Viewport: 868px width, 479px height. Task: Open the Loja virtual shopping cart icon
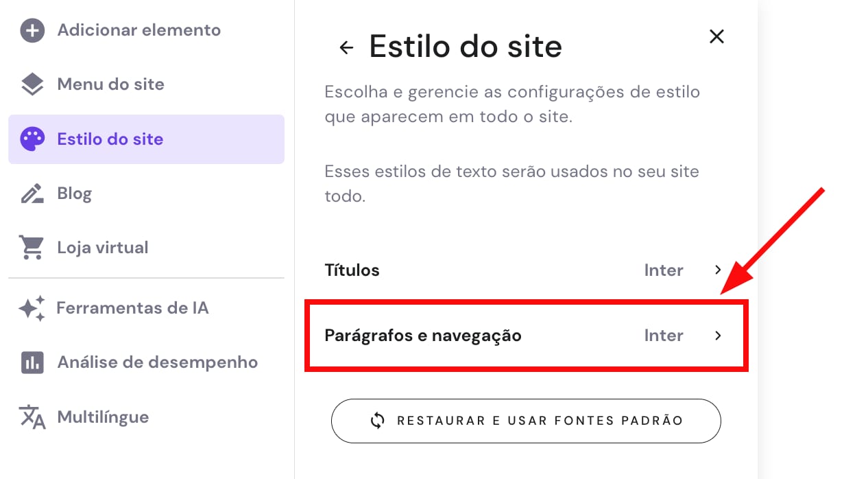point(32,247)
